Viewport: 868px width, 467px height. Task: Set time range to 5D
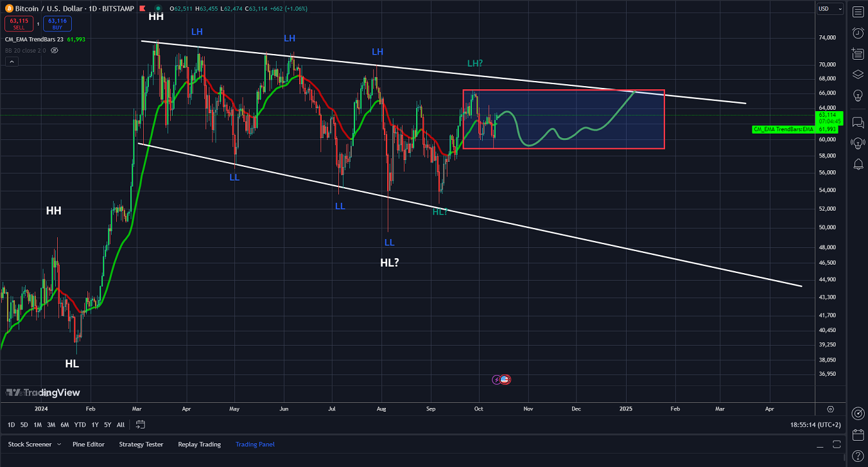tap(24, 425)
